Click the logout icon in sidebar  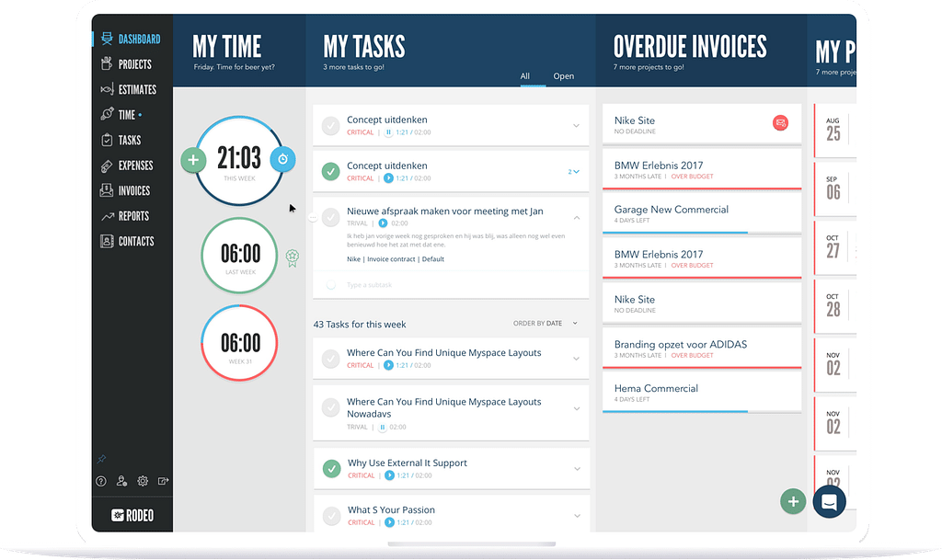pos(164,481)
